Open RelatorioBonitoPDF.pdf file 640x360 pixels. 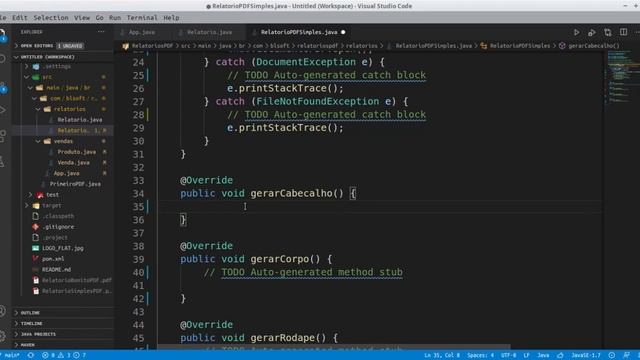pyautogui.click(x=76, y=280)
